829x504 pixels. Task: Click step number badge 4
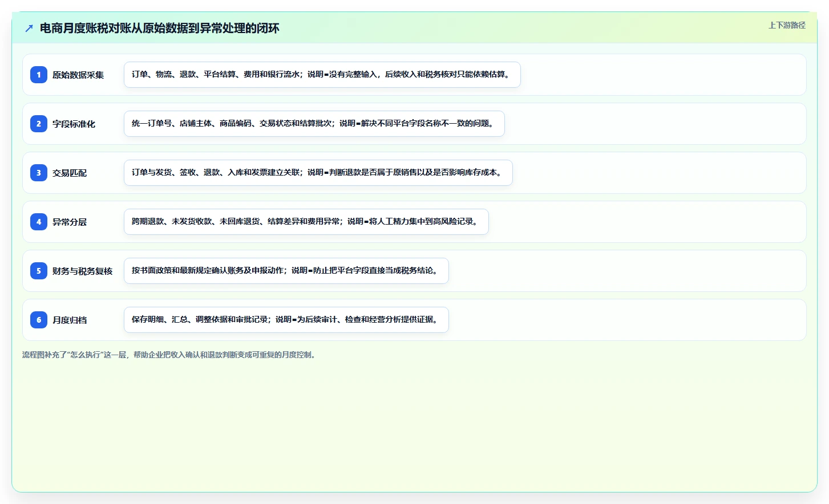pyautogui.click(x=39, y=222)
